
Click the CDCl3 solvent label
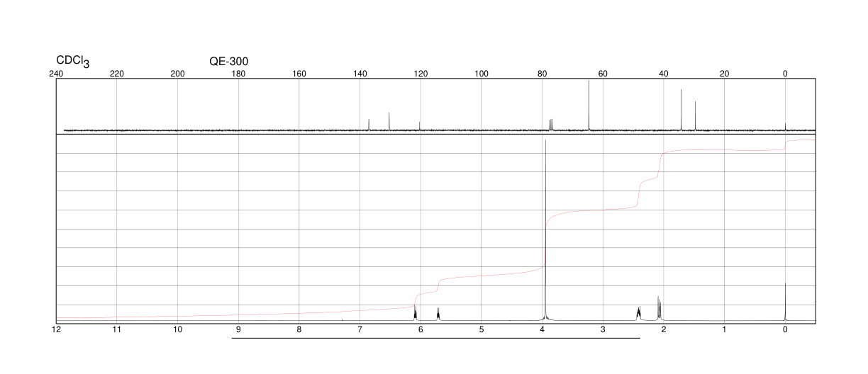pos(73,62)
